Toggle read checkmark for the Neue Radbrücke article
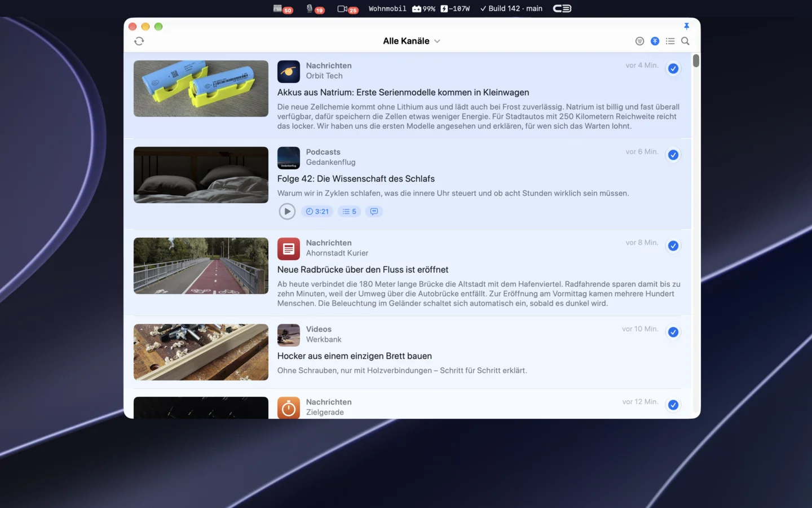The image size is (812, 508). click(673, 246)
